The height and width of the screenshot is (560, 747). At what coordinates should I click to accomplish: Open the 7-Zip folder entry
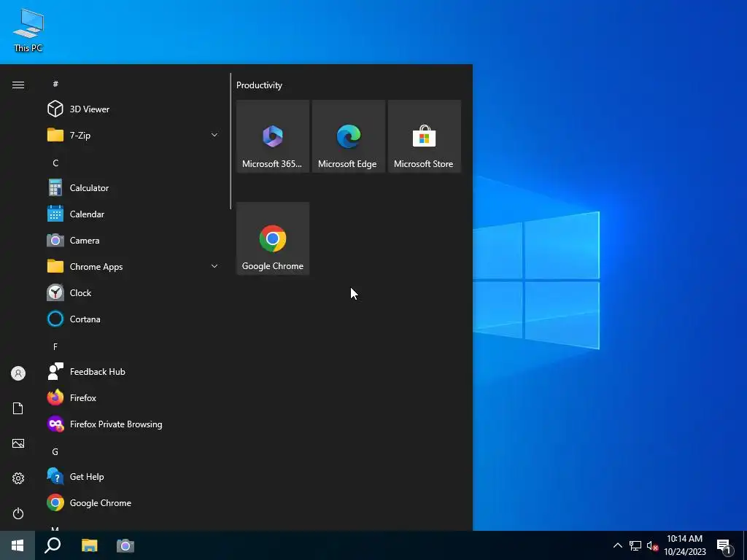coord(133,135)
